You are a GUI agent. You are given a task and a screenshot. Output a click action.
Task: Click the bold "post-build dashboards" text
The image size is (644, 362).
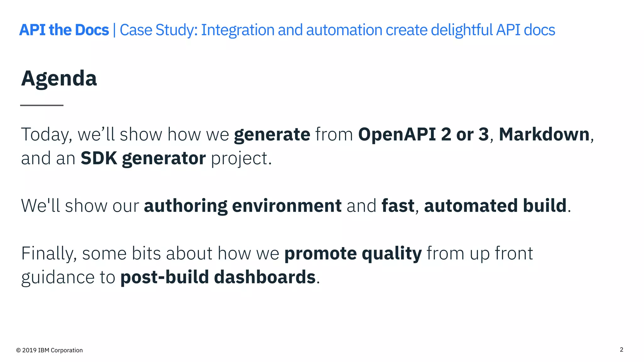click(218, 277)
